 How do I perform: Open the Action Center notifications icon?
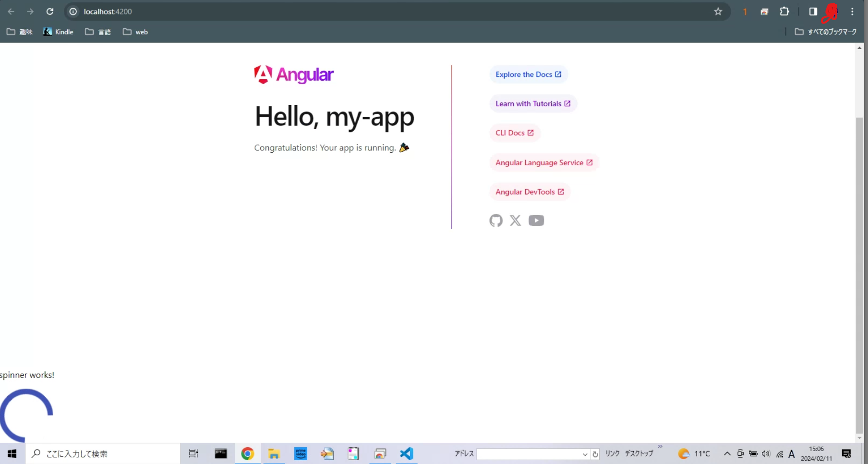pos(846,454)
